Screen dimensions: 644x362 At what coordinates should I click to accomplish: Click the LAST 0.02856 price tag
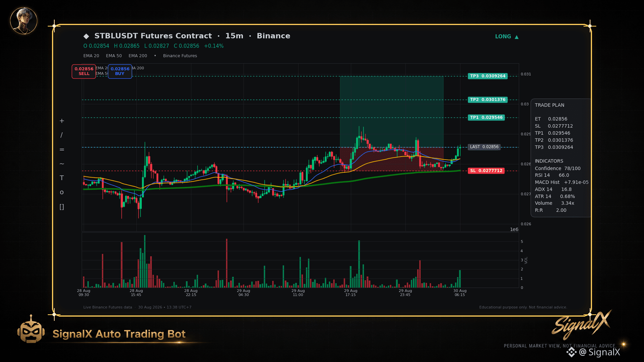(x=484, y=147)
